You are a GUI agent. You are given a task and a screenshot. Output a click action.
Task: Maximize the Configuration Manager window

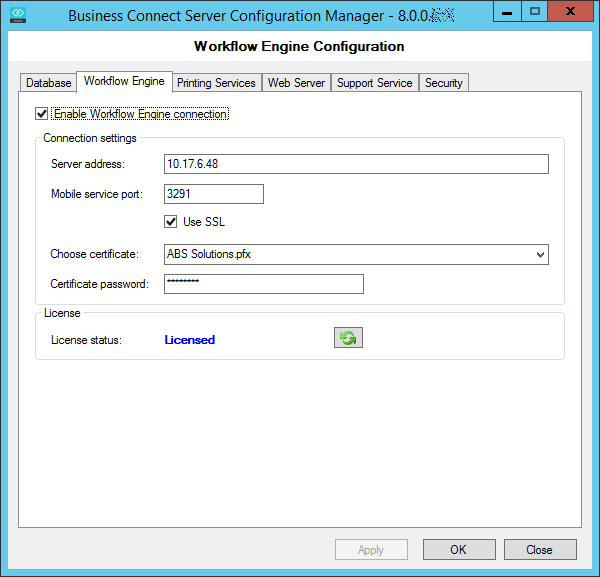tap(535, 12)
